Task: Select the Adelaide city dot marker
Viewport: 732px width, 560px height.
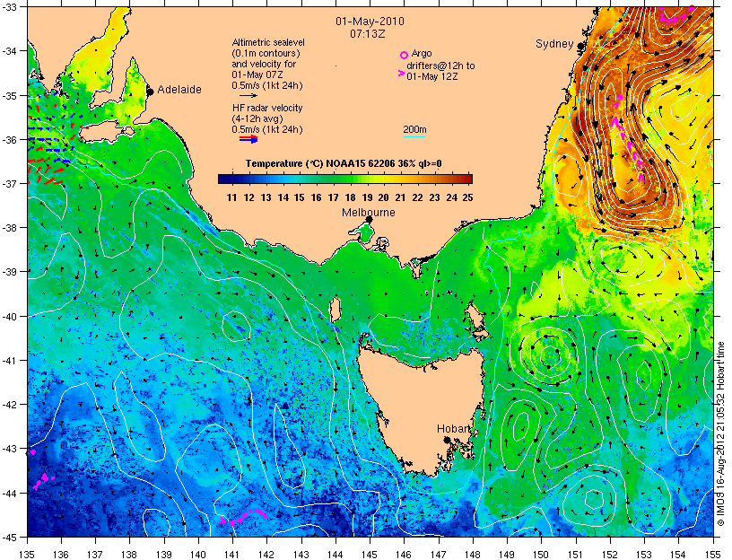Action: pyautogui.click(x=150, y=92)
